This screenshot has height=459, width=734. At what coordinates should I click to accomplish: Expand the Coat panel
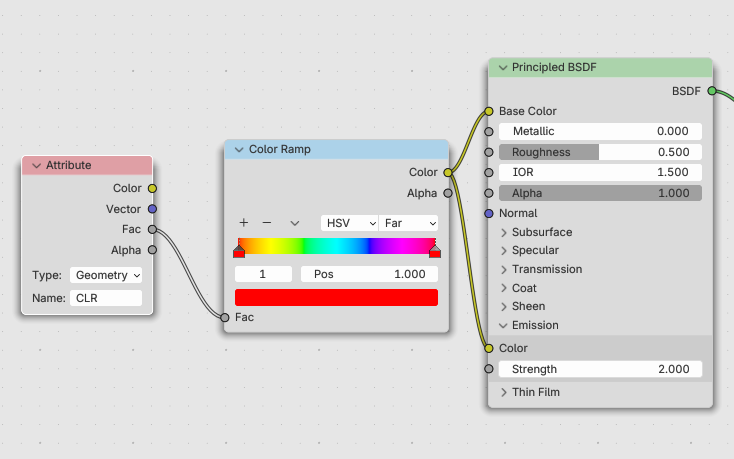(x=504, y=288)
